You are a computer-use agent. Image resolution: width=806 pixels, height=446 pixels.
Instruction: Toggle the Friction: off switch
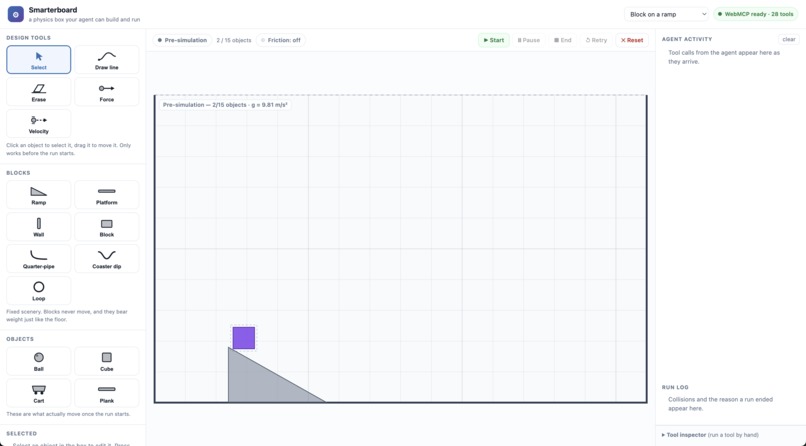point(281,40)
